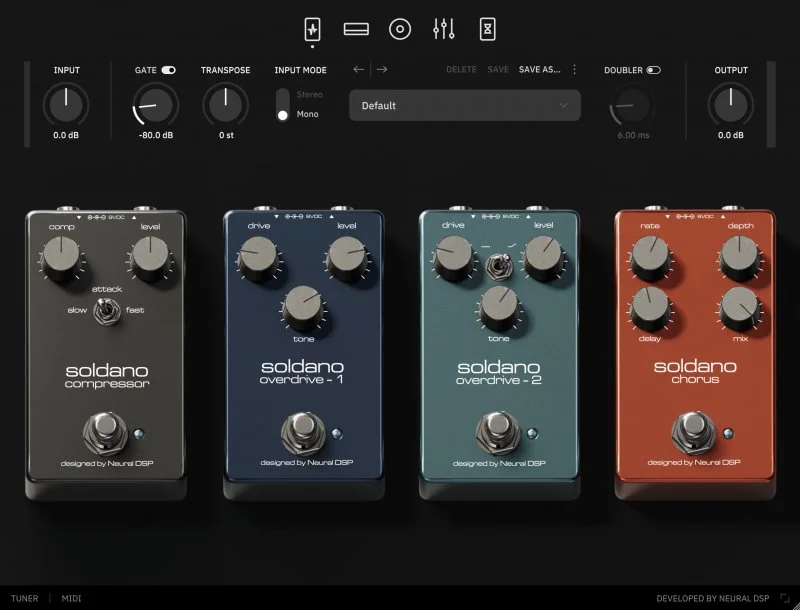The height and width of the screenshot is (610, 800).
Task: Click the Gate threshold knob
Action: 156,105
